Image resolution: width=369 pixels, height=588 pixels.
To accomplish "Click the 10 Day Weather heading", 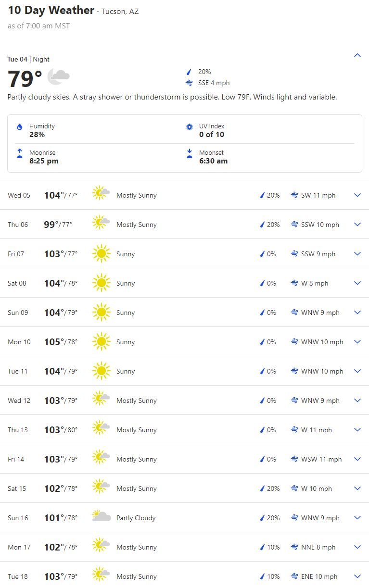I will 51,10.
